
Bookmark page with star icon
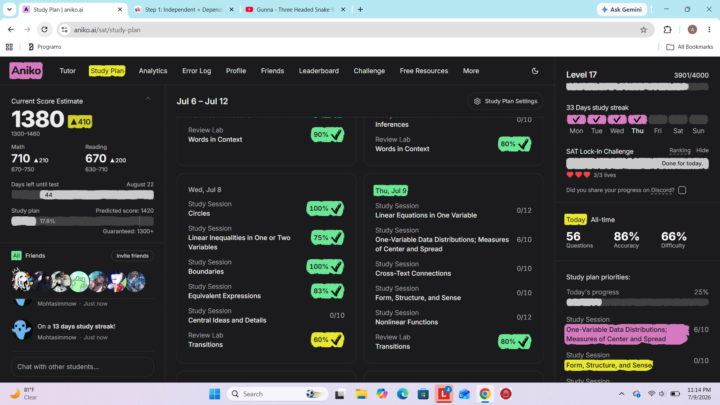click(x=643, y=30)
